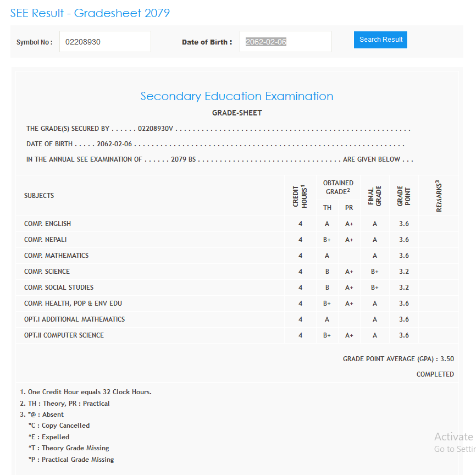This screenshot has height=475, width=476.
Task: Focus the Symbol No input field
Action: click(105, 42)
